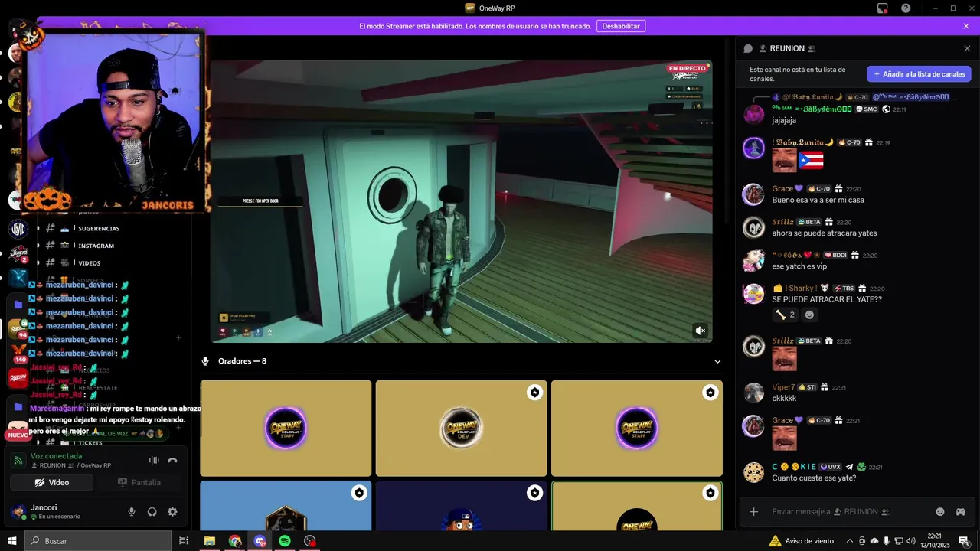Open the INSTAGRAM channel
Image resolution: width=980 pixels, height=551 pixels.
96,246
